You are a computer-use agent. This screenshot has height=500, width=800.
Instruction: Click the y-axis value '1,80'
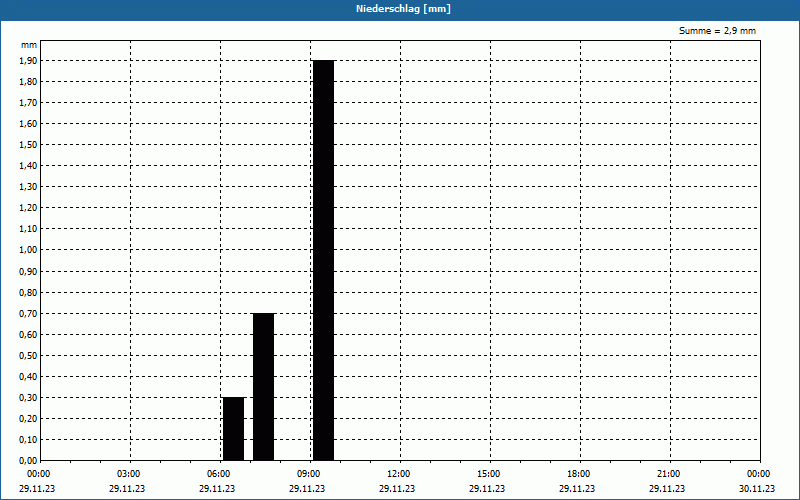[28, 82]
